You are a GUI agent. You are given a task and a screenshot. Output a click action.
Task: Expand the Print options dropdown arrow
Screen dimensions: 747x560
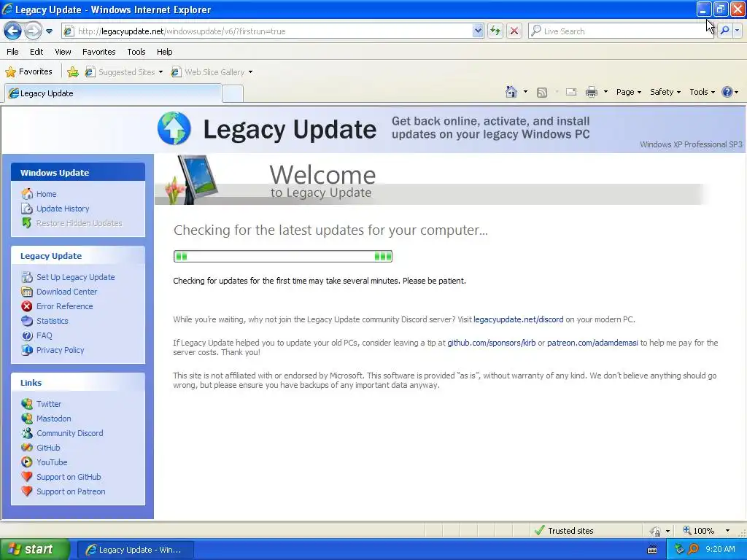pos(605,92)
